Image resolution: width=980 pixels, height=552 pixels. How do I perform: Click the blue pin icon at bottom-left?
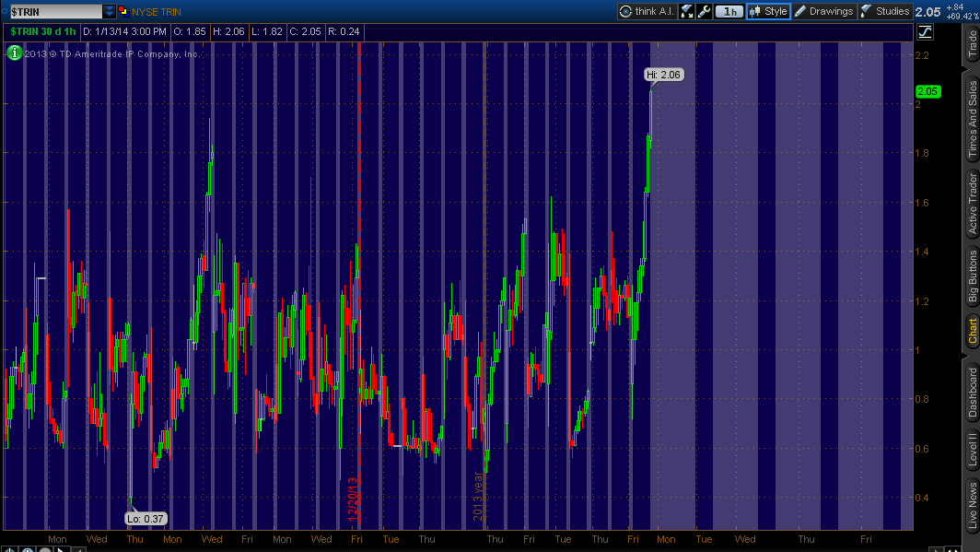(28, 549)
